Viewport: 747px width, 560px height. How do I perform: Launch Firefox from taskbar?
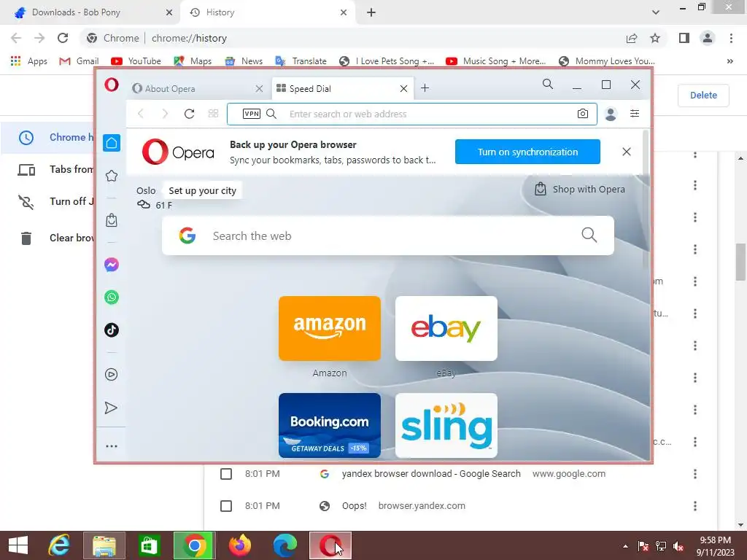[239, 545]
